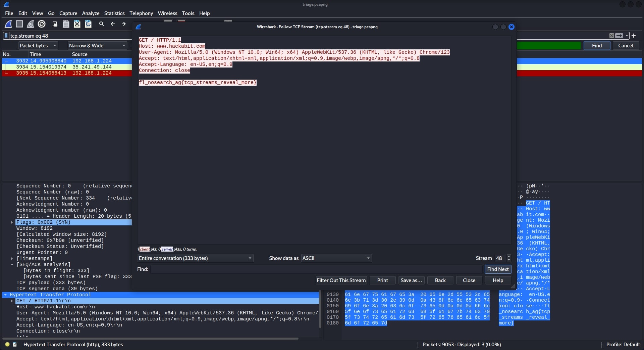Add filter button with plus icon

[634, 36]
